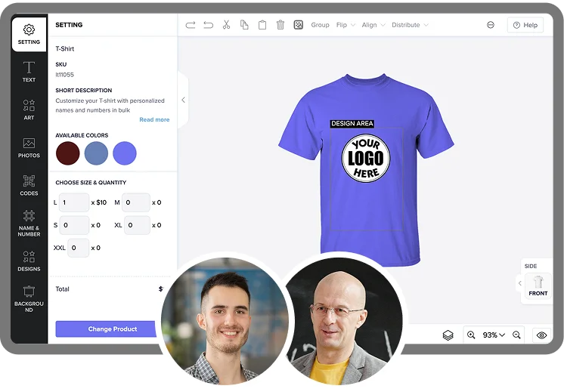The width and height of the screenshot is (564, 392).
Task: Click the cut scissors icon
Action: [x=226, y=25]
